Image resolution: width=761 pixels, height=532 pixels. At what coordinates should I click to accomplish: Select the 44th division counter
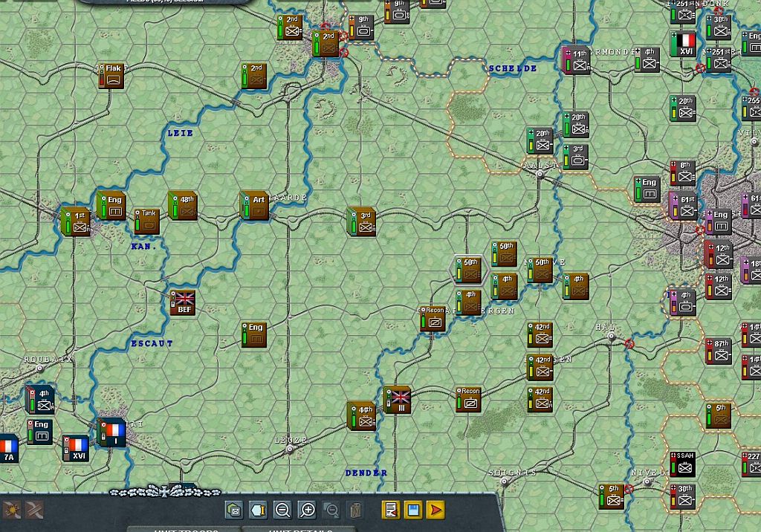[x=362, y=417]
